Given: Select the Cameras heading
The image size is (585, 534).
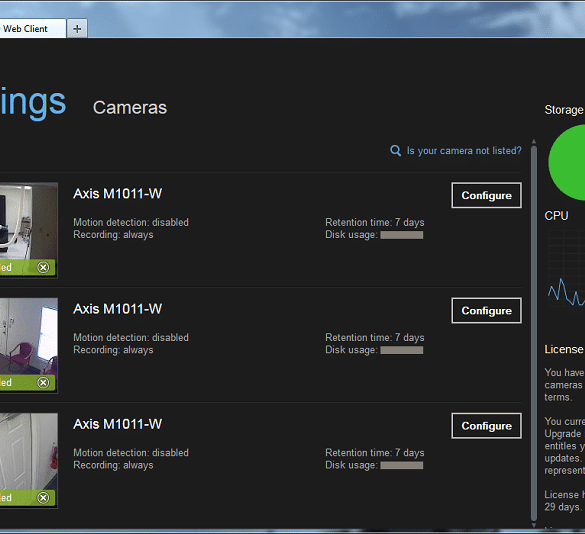Looking at the screenshot, I should (x=130, y=108).
